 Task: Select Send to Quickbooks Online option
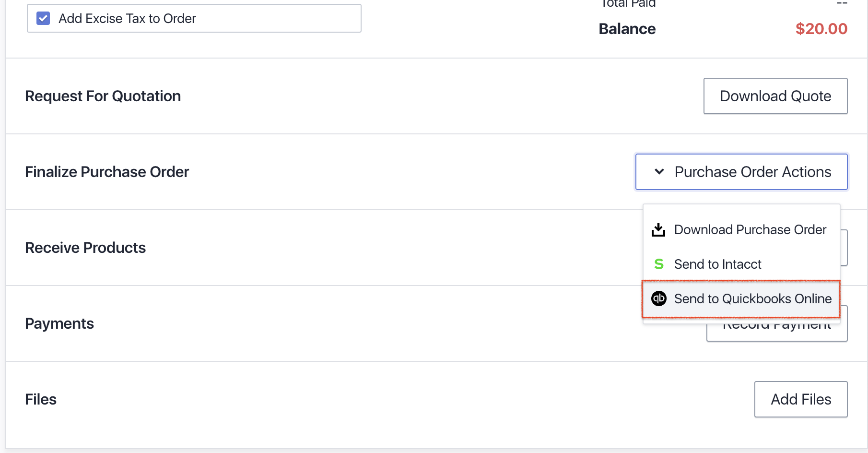coord(752,298)
